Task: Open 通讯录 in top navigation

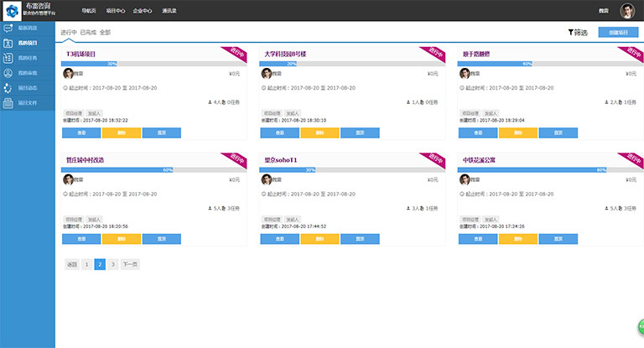Action: tap(169, 11)
